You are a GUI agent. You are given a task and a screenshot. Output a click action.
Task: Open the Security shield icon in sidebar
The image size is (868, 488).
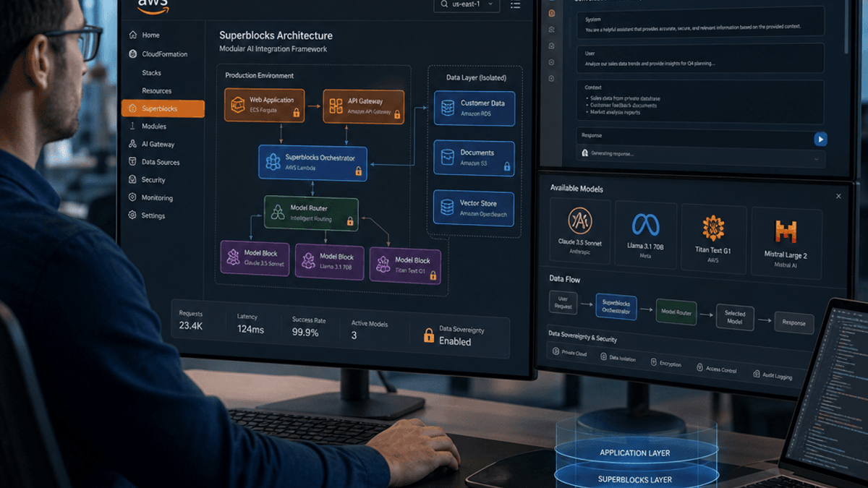[x=133, y=179]
